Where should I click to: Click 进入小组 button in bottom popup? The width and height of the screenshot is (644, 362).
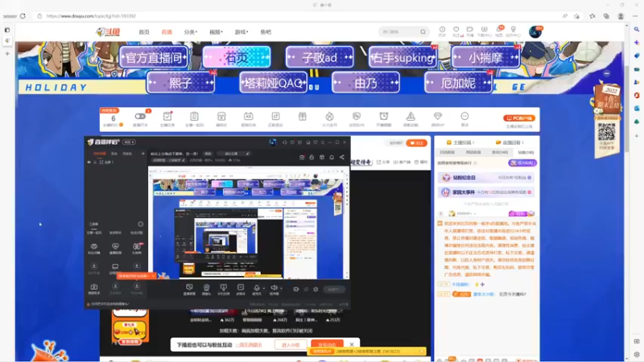click(x=291, y=345)
